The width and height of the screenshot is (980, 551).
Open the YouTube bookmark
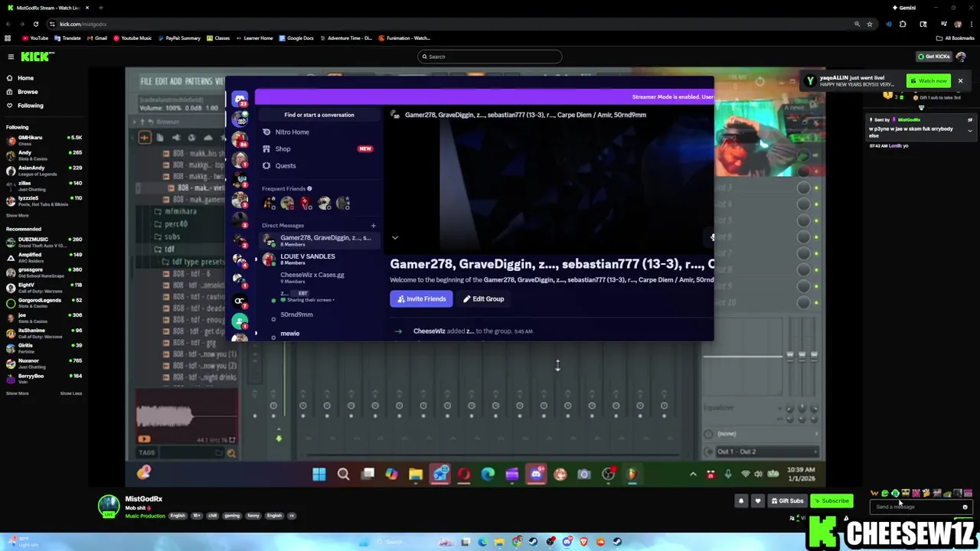[35, 37]
